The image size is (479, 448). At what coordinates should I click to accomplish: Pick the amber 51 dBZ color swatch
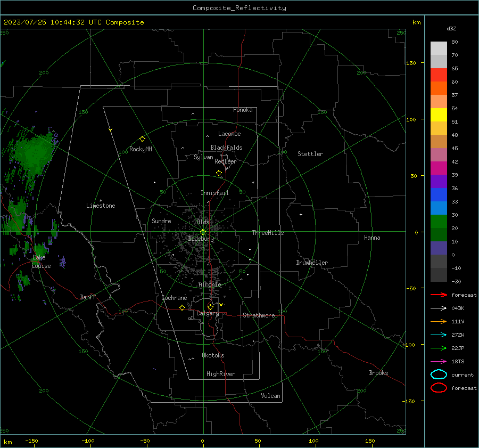439,128
